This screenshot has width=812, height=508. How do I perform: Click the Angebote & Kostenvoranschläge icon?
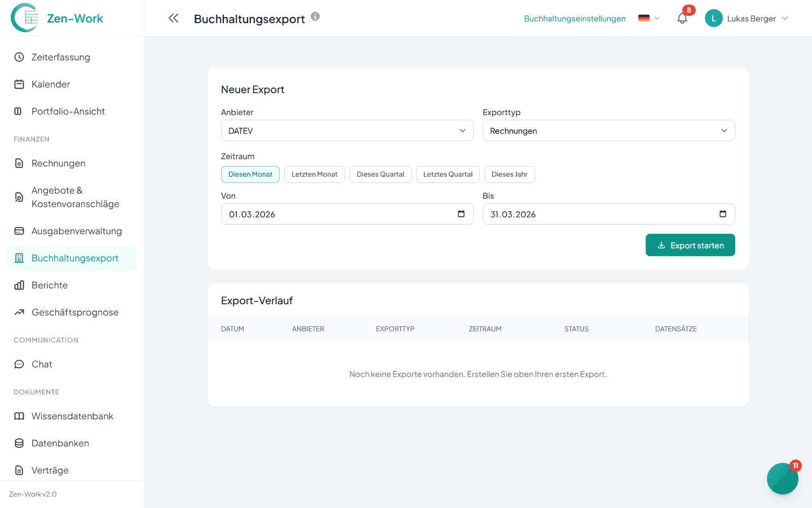click(x=19, y=197)
